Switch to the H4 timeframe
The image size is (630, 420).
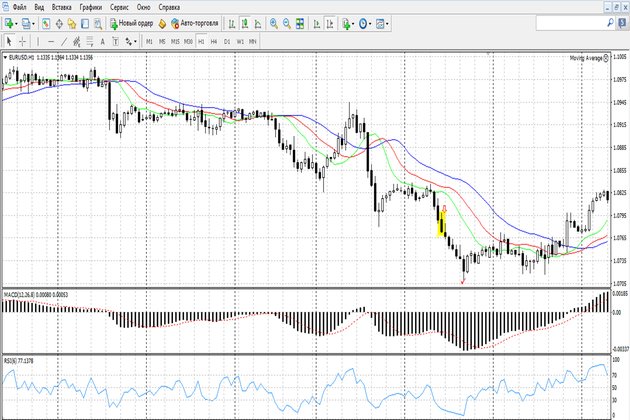[214, 41]
